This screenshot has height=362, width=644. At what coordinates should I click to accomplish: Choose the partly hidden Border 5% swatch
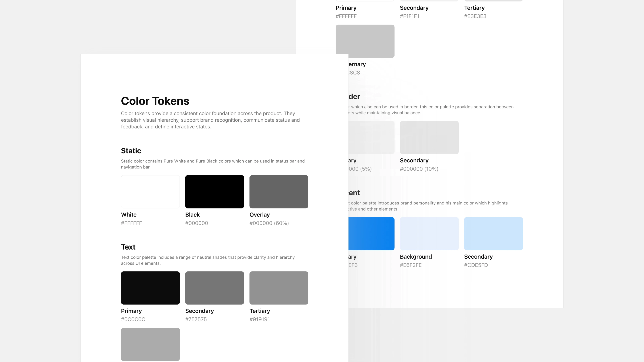click(371, 137)
